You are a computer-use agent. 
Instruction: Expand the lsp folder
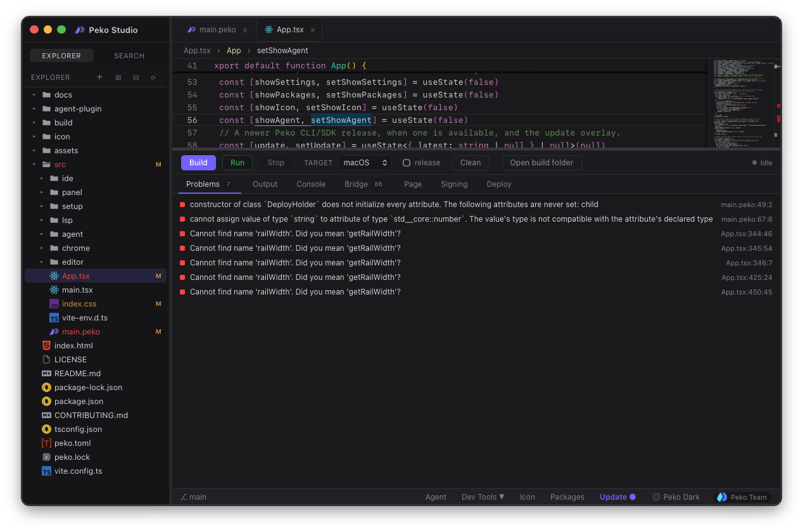click(42, 220)
